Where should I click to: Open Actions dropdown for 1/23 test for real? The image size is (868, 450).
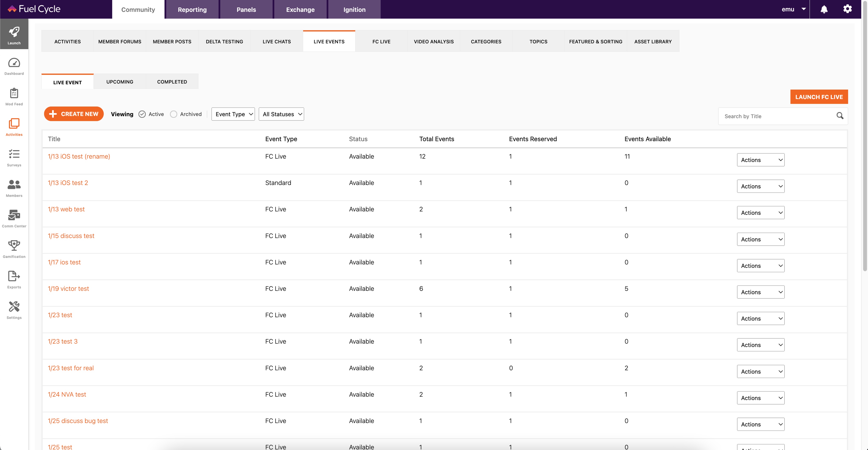[x=761, y=371]
